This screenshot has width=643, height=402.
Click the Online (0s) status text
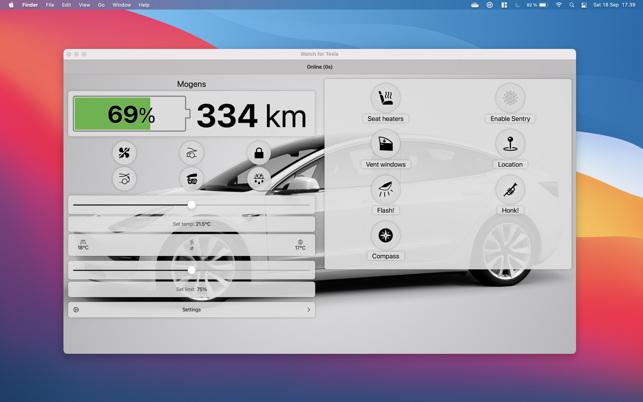[319, 67]
